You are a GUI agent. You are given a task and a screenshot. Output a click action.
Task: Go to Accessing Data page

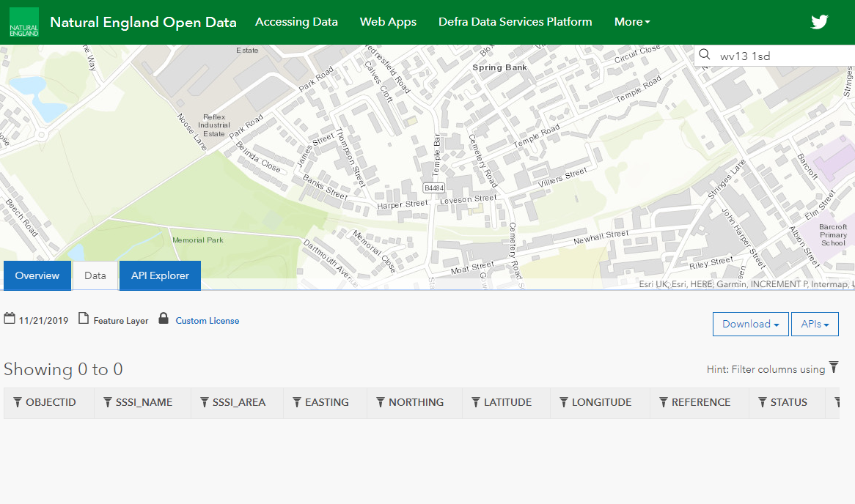point(296,22)
